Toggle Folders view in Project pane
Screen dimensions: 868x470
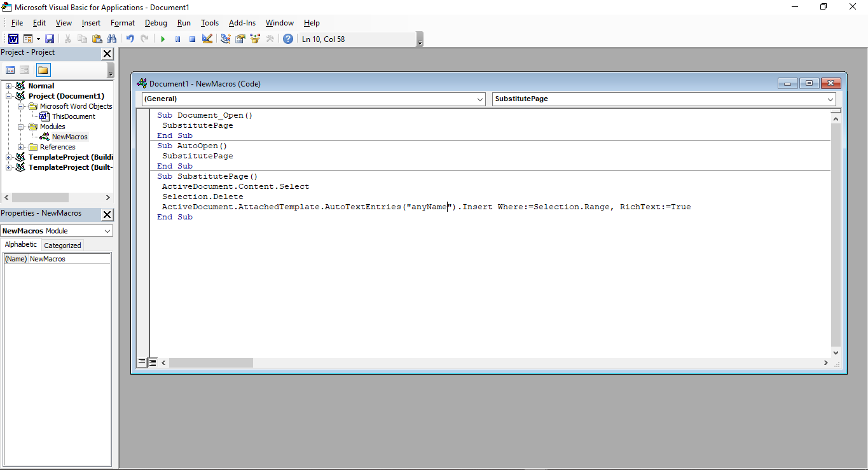[43, 70]
